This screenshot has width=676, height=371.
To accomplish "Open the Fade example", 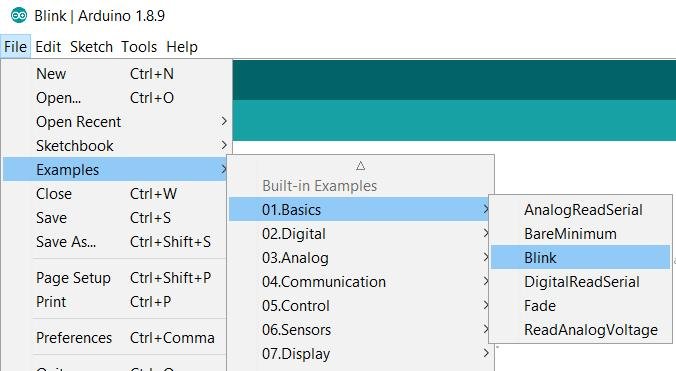I will (580, 306).
